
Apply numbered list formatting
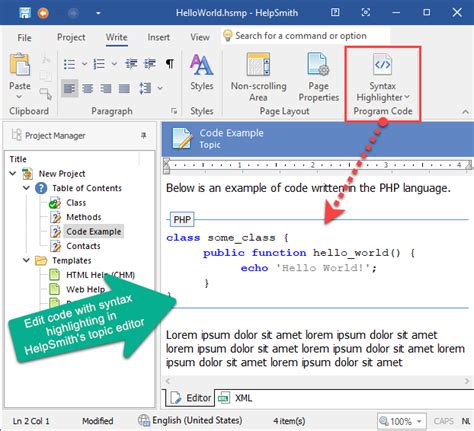(x=99, y=64)
